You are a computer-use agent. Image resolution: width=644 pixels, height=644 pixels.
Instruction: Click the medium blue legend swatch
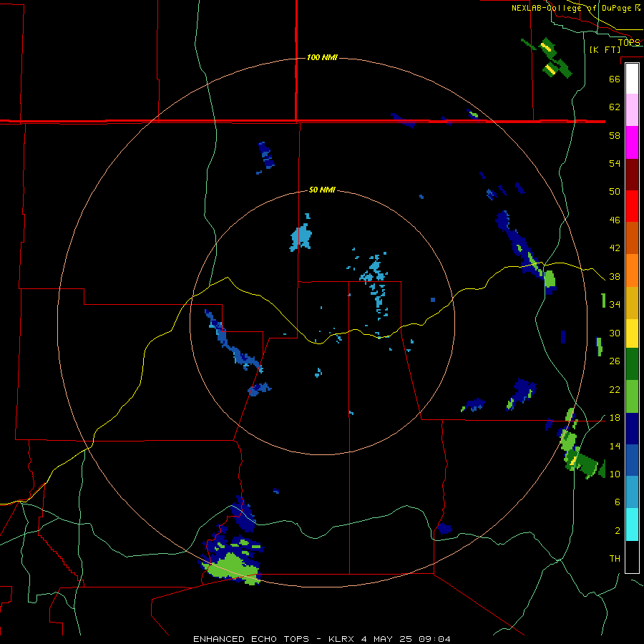632,460
